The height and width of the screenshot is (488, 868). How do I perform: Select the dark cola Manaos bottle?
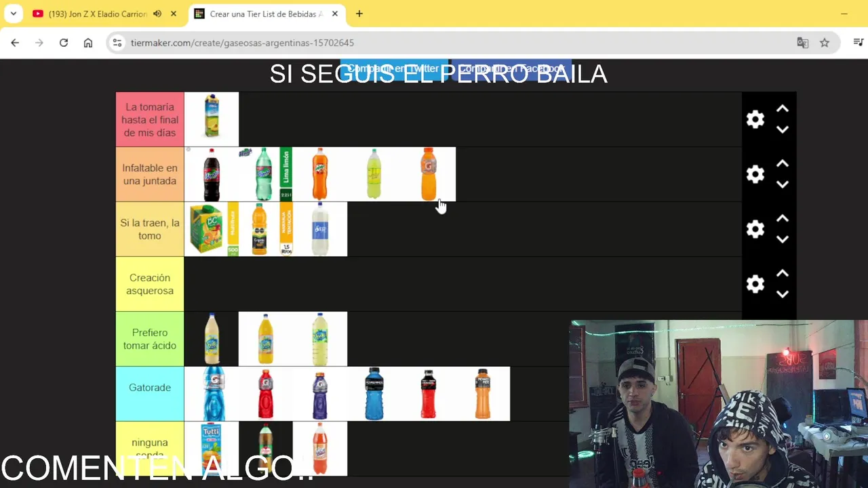click(x=212, y=174)
